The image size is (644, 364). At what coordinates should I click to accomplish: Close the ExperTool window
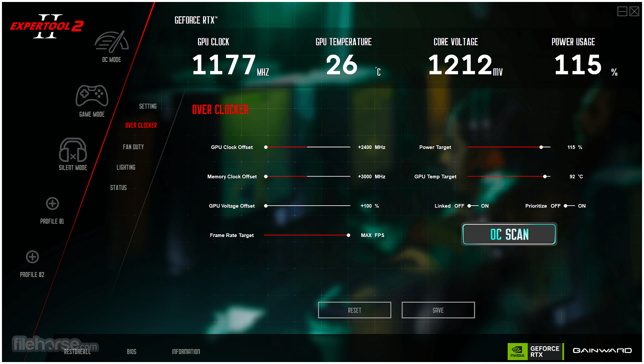[634, 11]
